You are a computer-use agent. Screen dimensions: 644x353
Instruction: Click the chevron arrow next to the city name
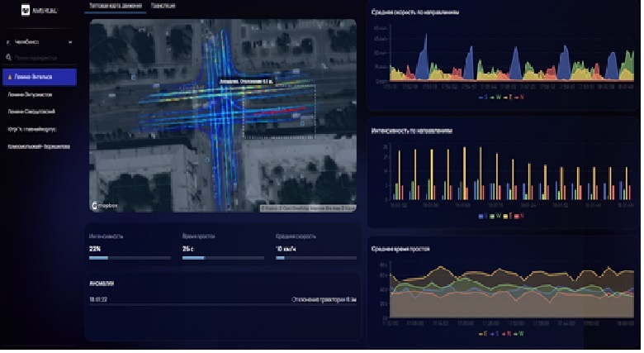tap(71, 41)
